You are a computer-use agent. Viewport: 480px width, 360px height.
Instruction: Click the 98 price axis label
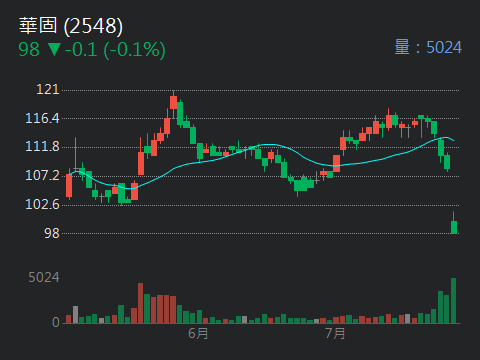pyautogui.click(x=52, y=233)
